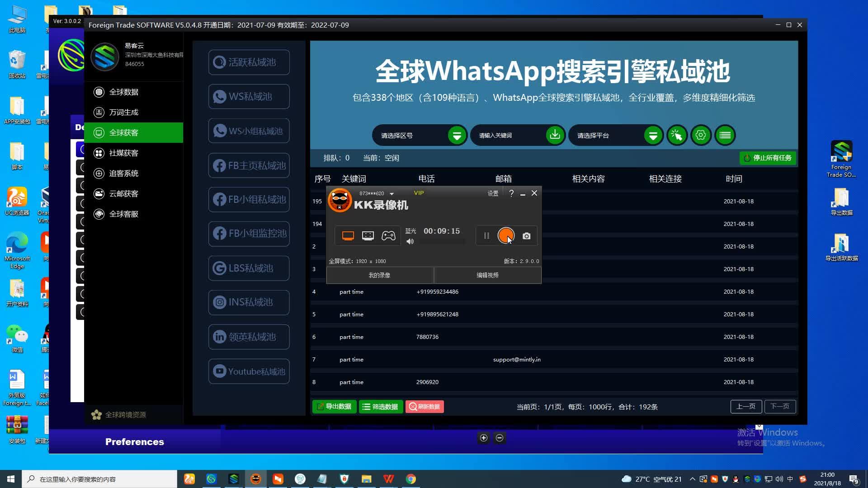Open 全球客服 sidebar item
This screenshot has height=488, width=868.
[133, 214]
